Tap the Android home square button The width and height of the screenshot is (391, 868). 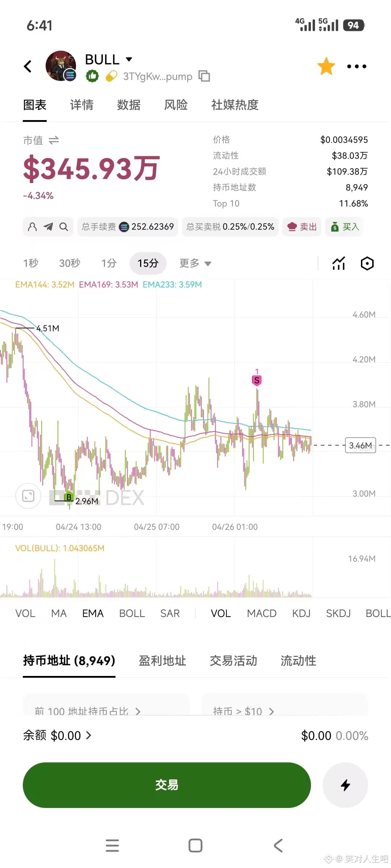(195, 846)
